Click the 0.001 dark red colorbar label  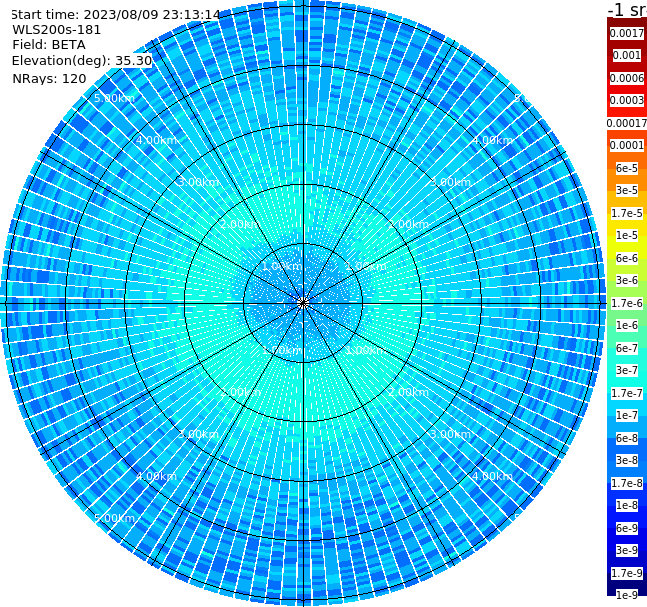(x=627, y=55)
